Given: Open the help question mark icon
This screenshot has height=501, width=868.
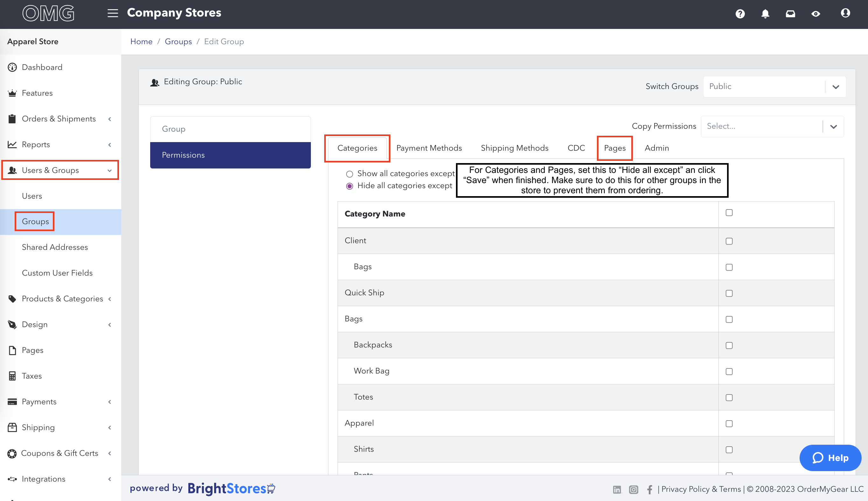Looking at the screenshot, I should coord(740,14).
